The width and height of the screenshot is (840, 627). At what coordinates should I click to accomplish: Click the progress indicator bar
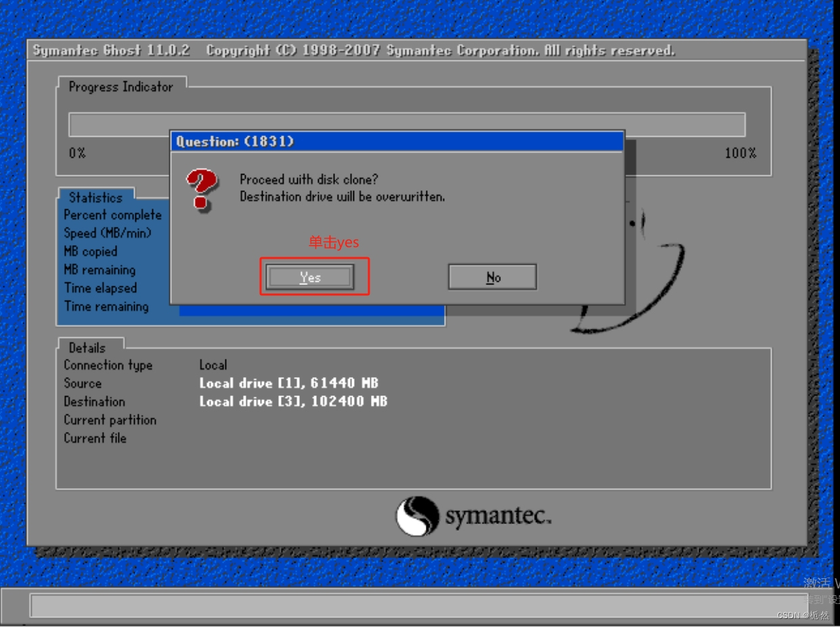point(407,125)
